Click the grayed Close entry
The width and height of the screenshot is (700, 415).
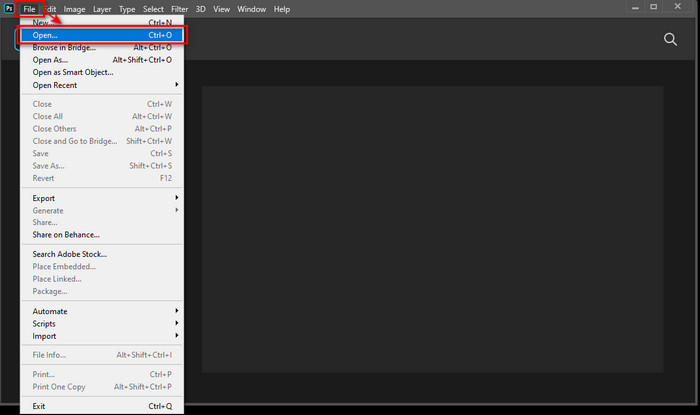tap(102, 104)
